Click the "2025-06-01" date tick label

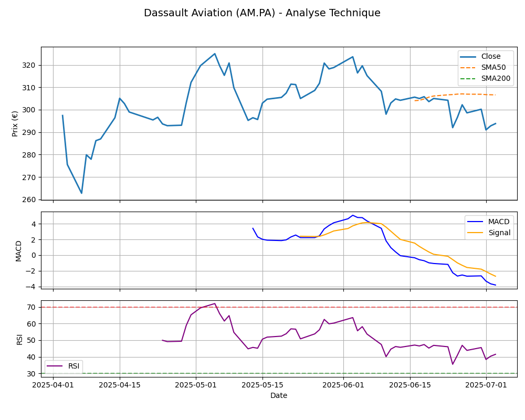pos(343,385)
